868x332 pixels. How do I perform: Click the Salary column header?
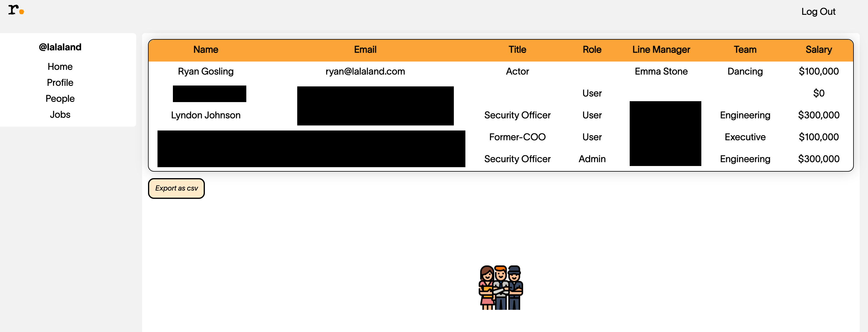coord(819,50)
